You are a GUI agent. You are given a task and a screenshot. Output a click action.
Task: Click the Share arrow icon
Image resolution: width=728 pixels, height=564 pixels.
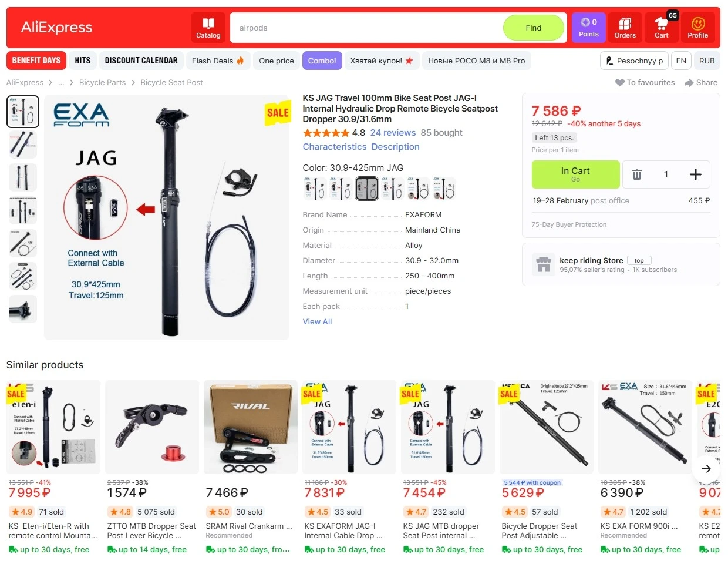pos(689,83)
